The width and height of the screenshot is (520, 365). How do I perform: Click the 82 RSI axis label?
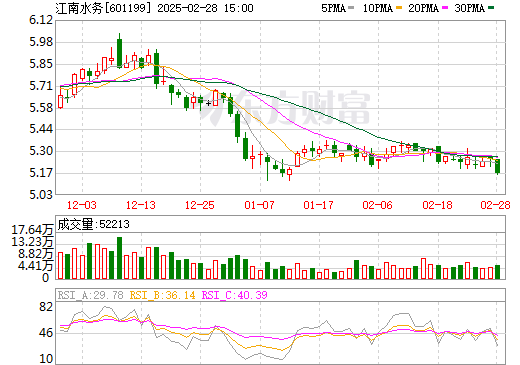46,306
